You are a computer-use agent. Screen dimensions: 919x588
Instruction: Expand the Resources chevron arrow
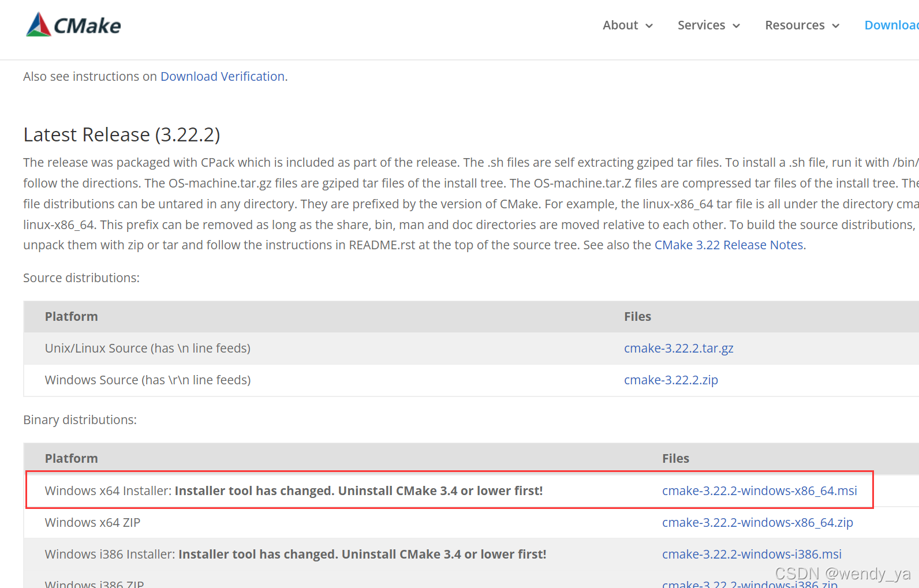(835, 26)
